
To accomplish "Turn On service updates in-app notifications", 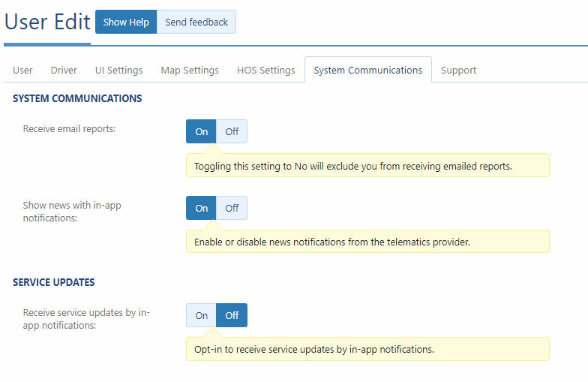I will [201, 315].
